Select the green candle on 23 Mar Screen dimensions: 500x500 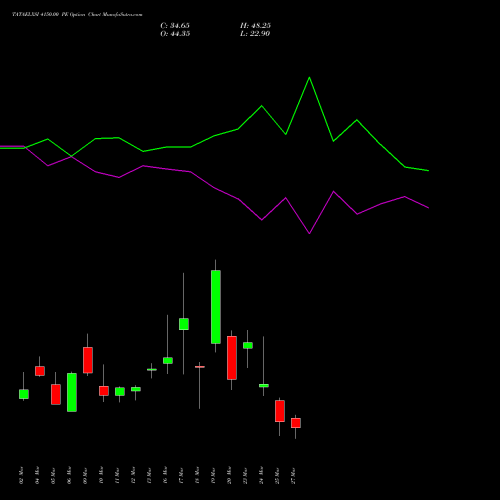click(248, 345)
